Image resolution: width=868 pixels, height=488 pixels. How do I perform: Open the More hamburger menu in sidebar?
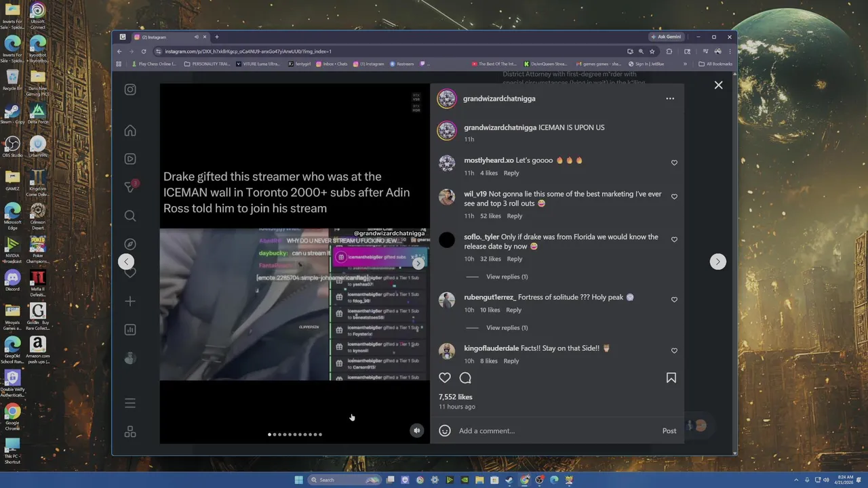[x=130, y=403]
